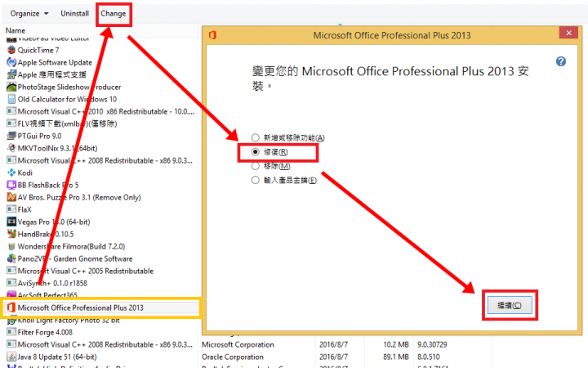Image resolution: width=588 pixels, height=368 pixels.
Task: Click the Change toolbar command
Action: [114, 14]
